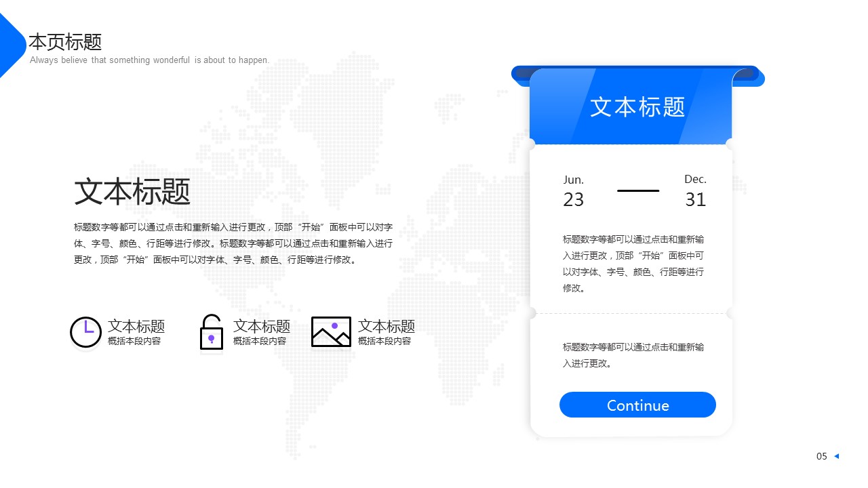The width and height of the screenshot is (868, 488).
Task: Click the purple-handed clock icon
Action: 85,332
